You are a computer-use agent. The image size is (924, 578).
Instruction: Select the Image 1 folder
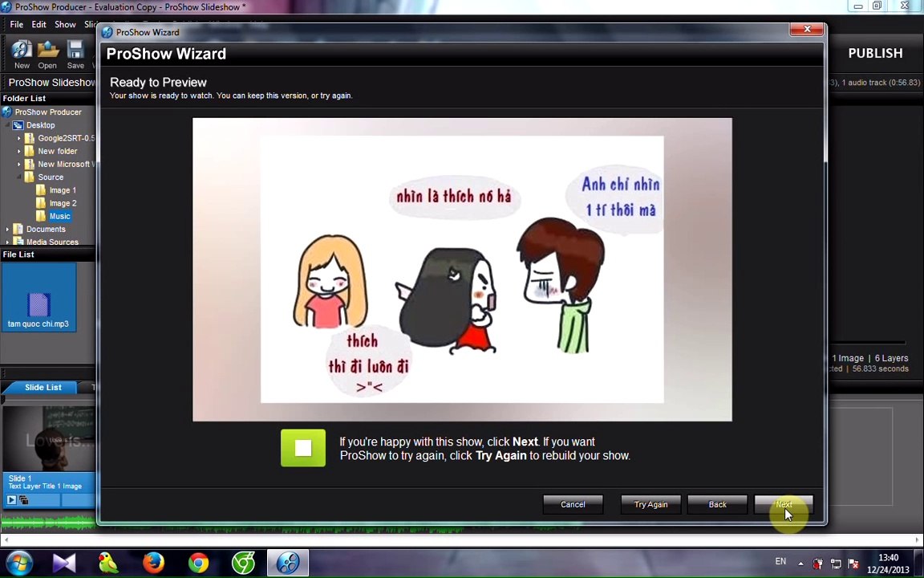pyautogui.click(x=63, y=190)
